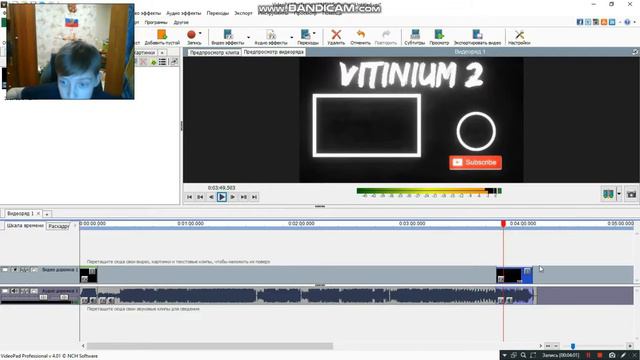Open the Экспорт menu

[243, 13]
